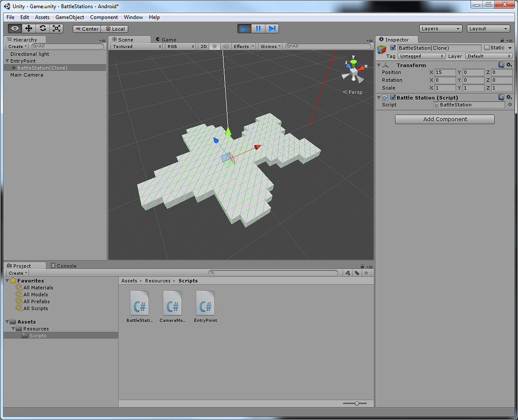Image resolution: width=518 pixels, height=420 pixels.
Task: Open the GameObject menu
Action: (x=70, y=17)
